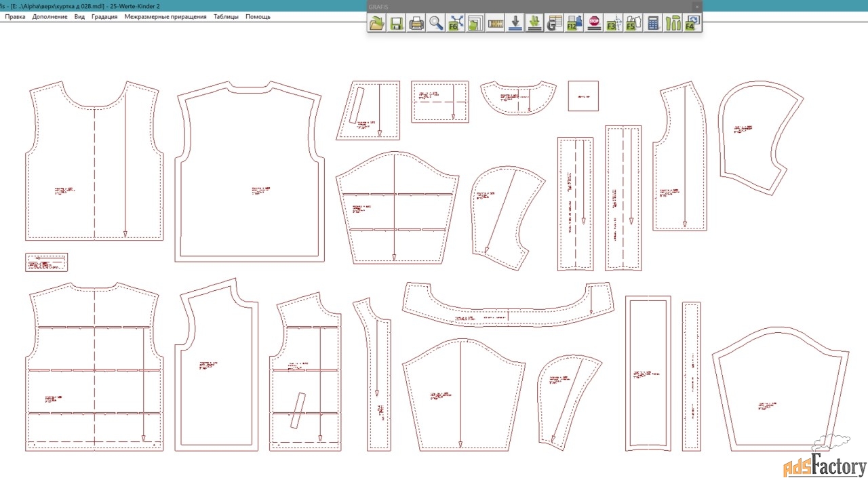The image size is (868, 480).
Task: Select the measuring tape tool
Action: coord(496,23)
